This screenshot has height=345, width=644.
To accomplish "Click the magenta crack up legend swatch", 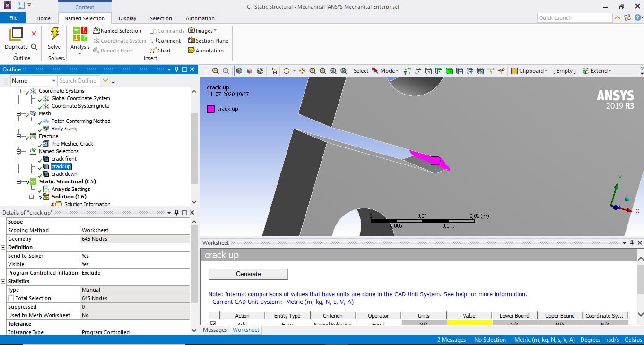I will pos(210,109).
